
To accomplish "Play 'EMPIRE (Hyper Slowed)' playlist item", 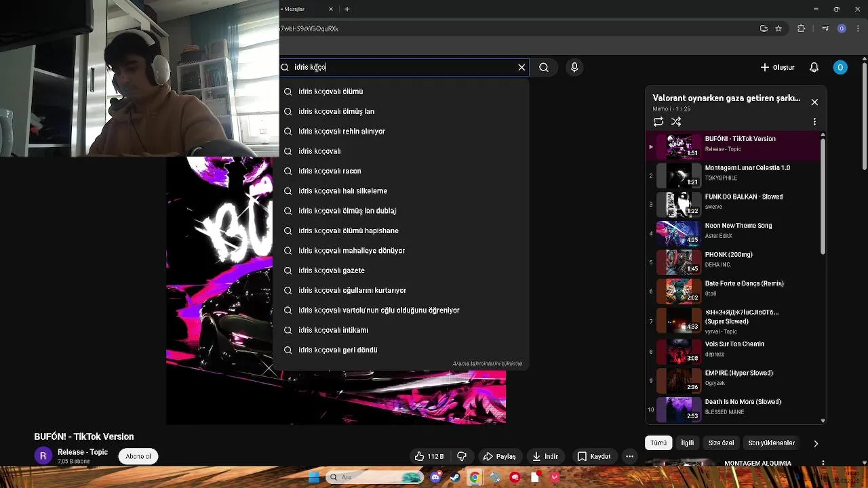I will pyautogui.click(x=732, y=380).
